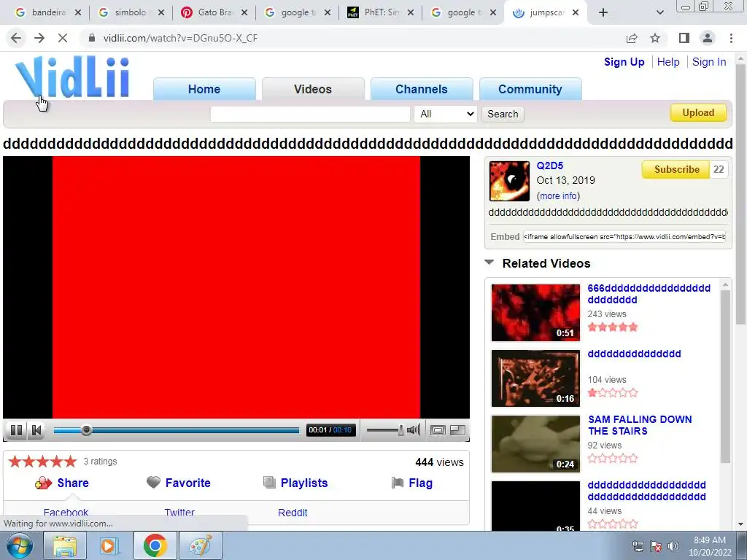
Task: Open the Q2D5 channel name link
Action: 550,166
